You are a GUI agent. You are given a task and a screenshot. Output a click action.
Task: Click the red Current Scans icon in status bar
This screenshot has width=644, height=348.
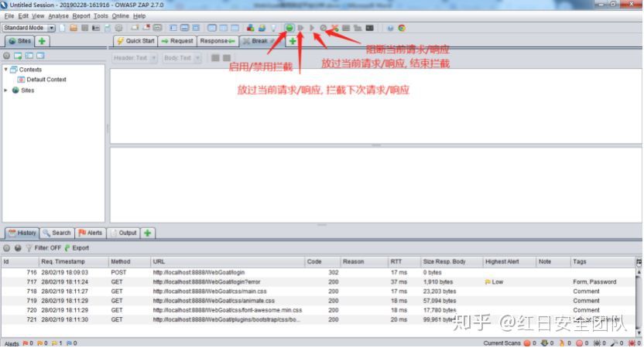click(x=527, y=343)
